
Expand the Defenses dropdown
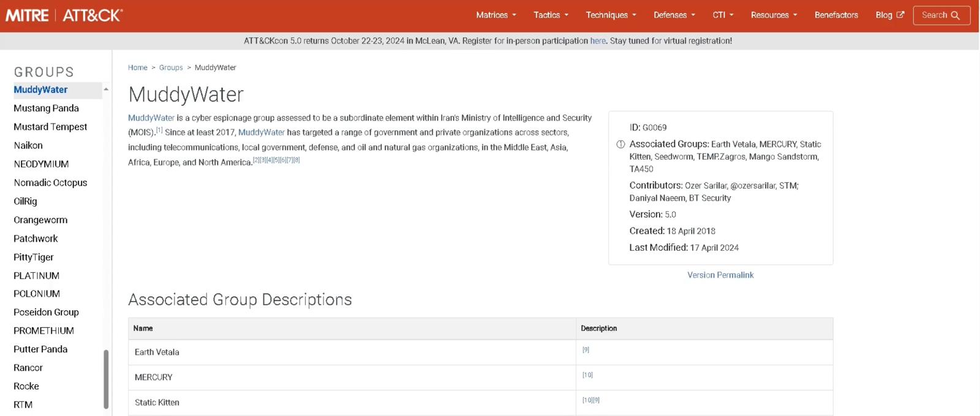674,15
